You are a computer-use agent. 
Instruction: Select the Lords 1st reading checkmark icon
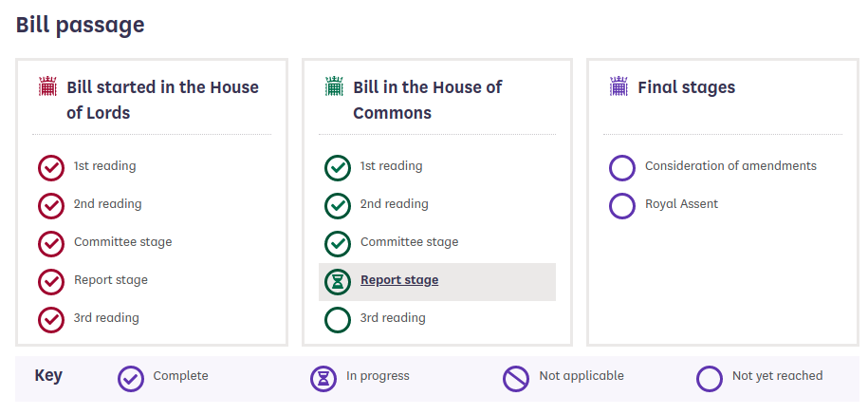click(51, 168)
